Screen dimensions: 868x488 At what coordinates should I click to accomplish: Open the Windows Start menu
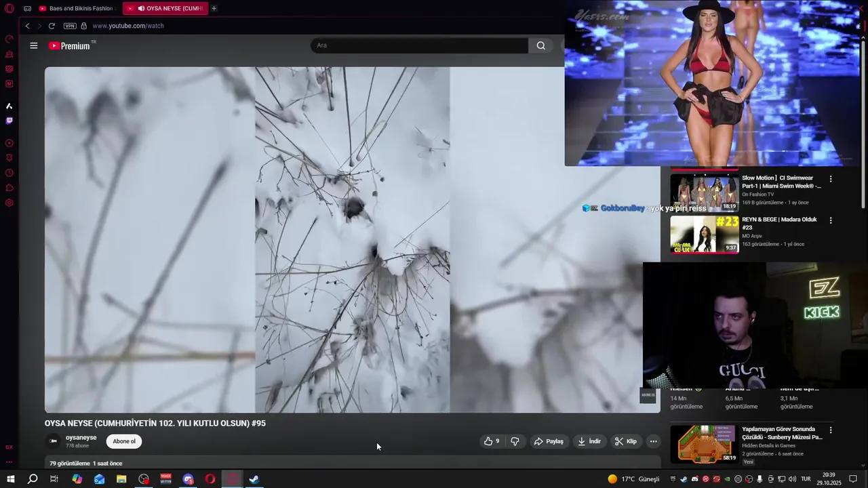click(10, 479)
